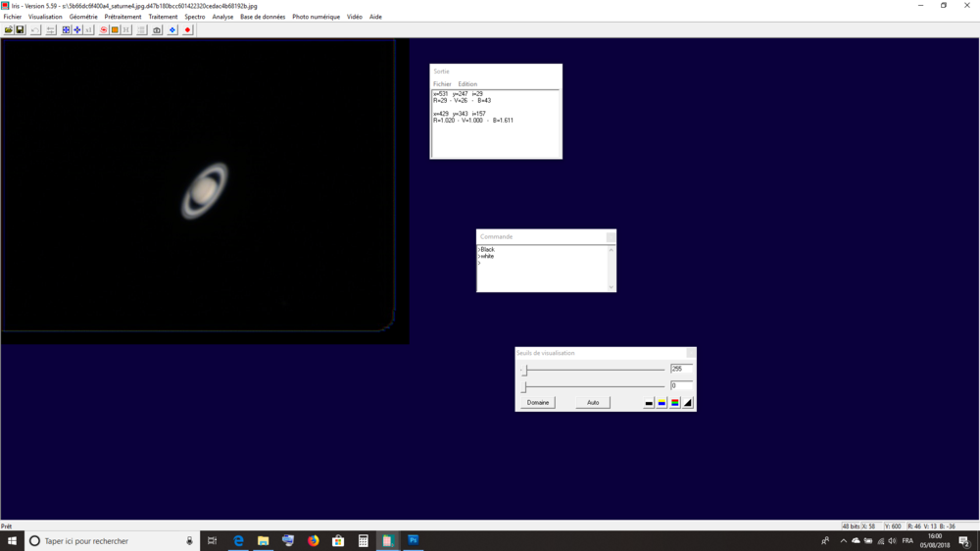Click the orange square toolbar icon
This screenshot has height=551, width=980.
click(x=115, y=30)
